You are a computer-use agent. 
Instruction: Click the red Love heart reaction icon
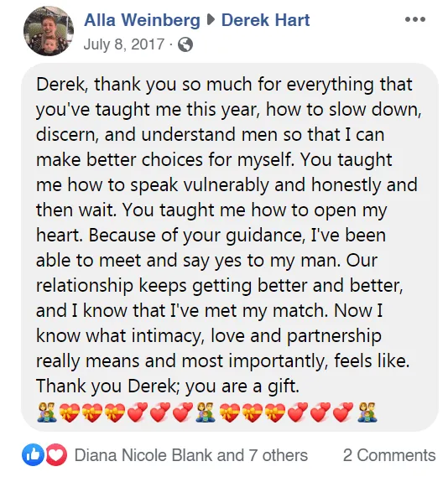56,455
